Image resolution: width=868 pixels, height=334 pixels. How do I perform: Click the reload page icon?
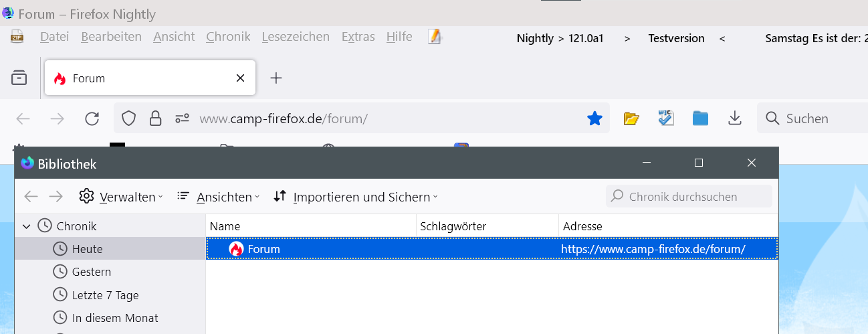click(92, 119)
